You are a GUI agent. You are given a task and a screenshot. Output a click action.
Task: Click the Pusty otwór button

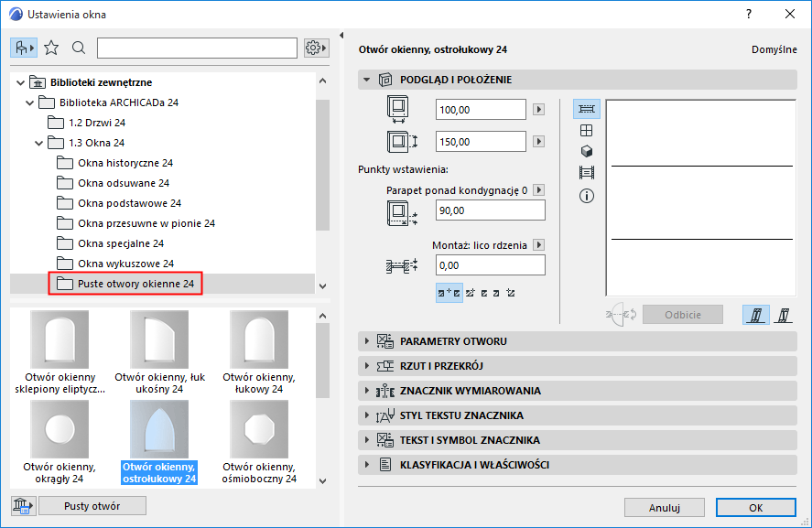[x=92, y=506]
